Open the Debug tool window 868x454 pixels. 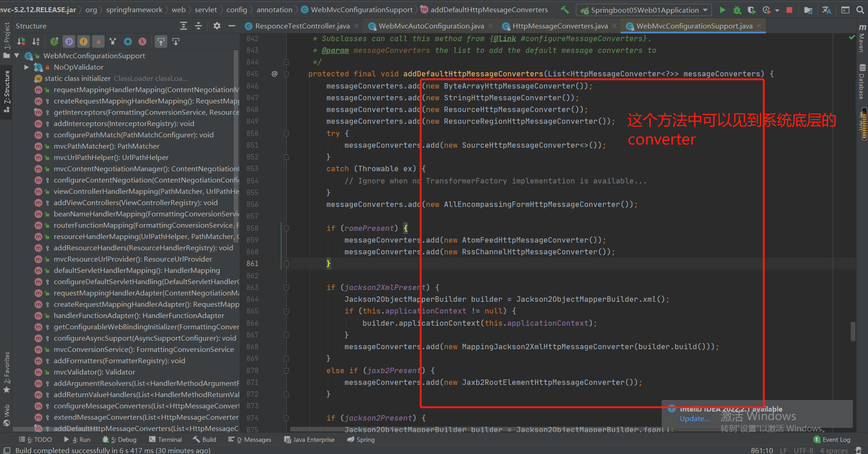coord(119,440)
